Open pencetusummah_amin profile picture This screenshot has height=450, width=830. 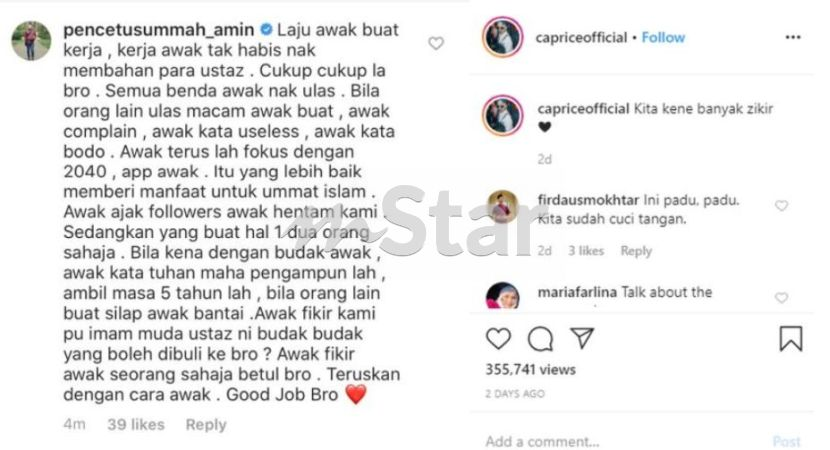[31, 41]
